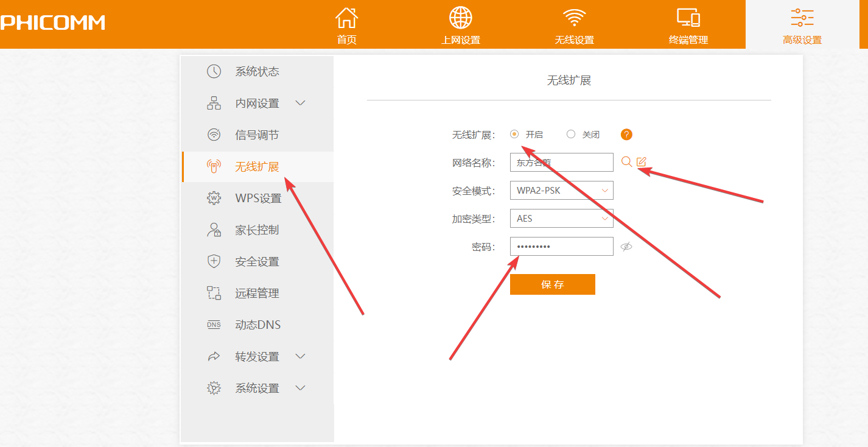Open the 无线设置 wifi icon
Viewport: 868px width, 447px height.
coord(574,18)
